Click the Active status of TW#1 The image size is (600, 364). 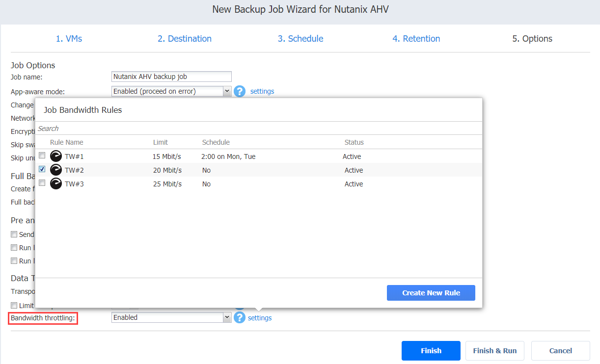[352, 156]
